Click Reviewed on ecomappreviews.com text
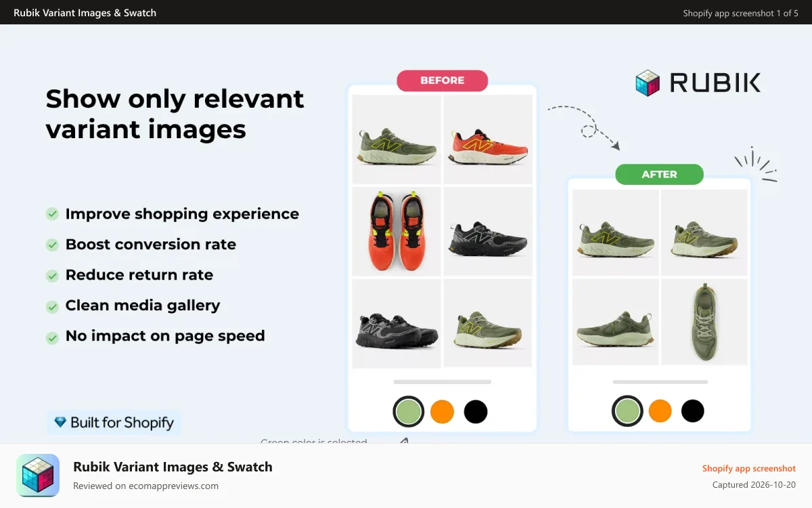Screen dimensions: 812x508 [145, 486]
